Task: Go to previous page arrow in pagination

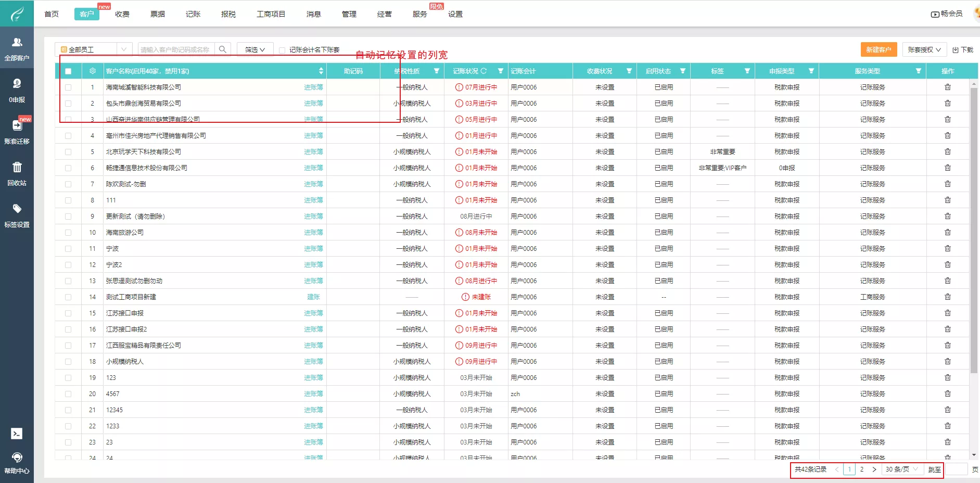Action: (x=837, y=469)
